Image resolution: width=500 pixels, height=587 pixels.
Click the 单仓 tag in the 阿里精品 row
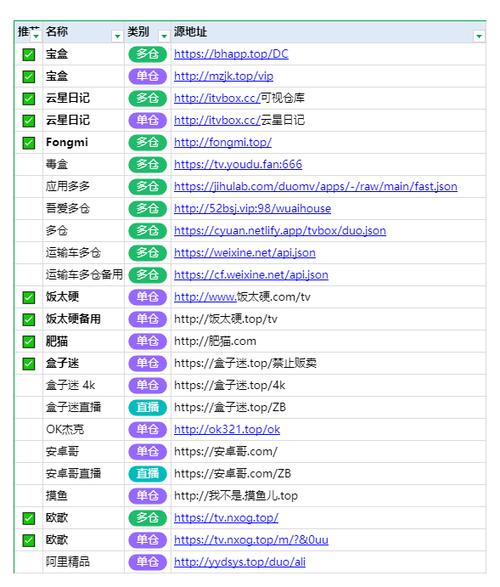(147, 562)
